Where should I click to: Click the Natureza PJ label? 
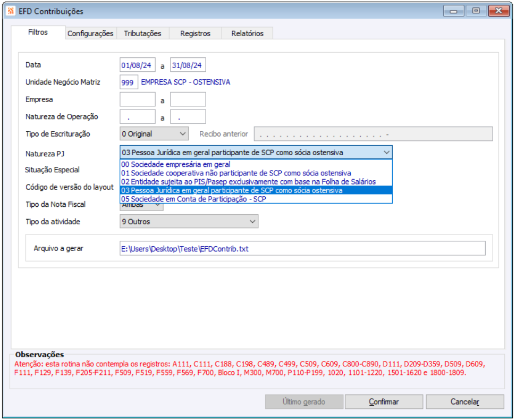tap(45, 154)
